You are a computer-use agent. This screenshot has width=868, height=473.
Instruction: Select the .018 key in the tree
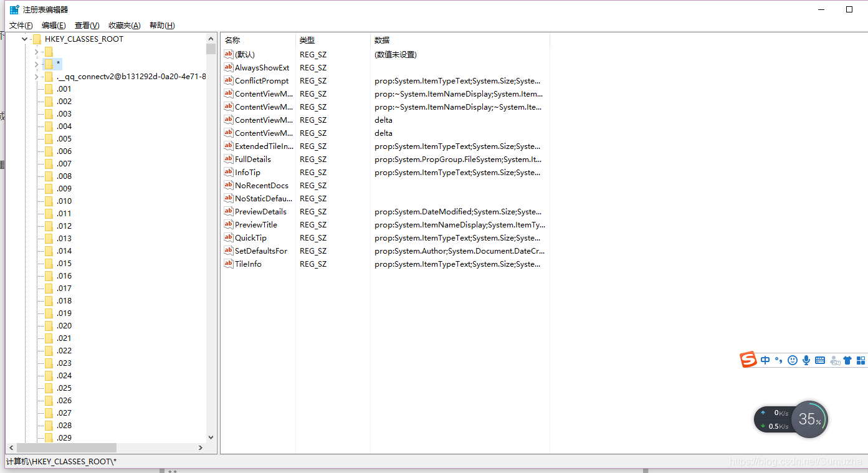tap(64, 300)
